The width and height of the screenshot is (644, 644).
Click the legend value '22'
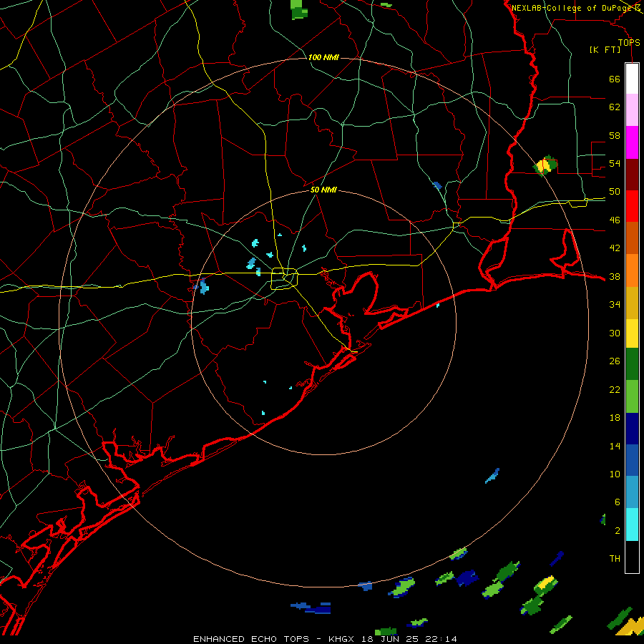(615, 389)
